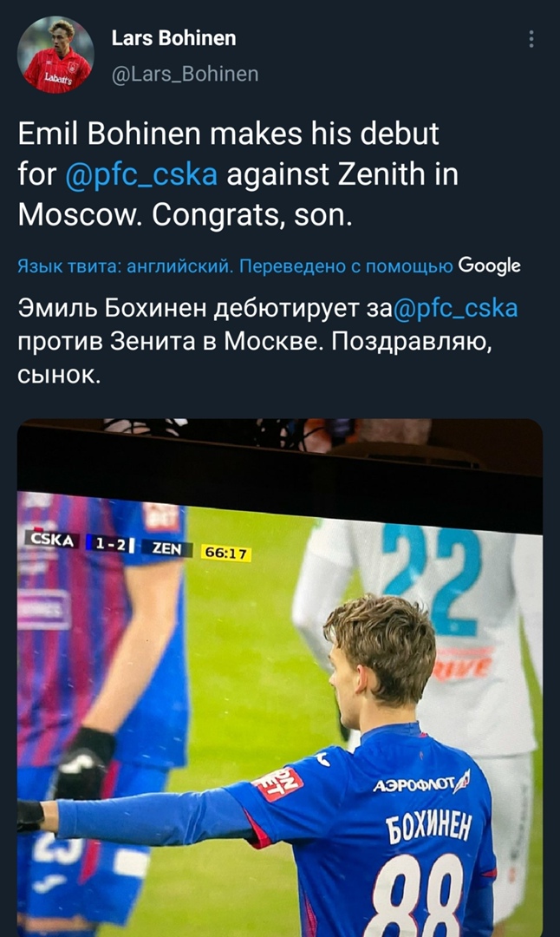This screenshot has width=560, height=937.
Task: Tap the Lars Bohinen display name
Action: 173,38
